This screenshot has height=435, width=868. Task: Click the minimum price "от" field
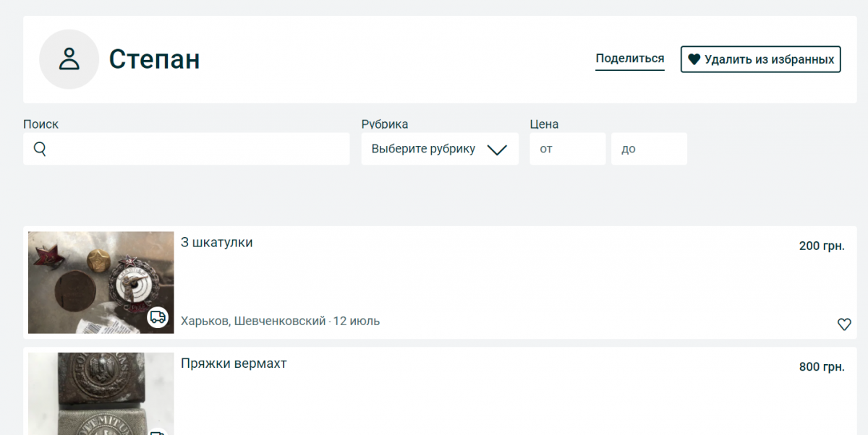point(567,149)
